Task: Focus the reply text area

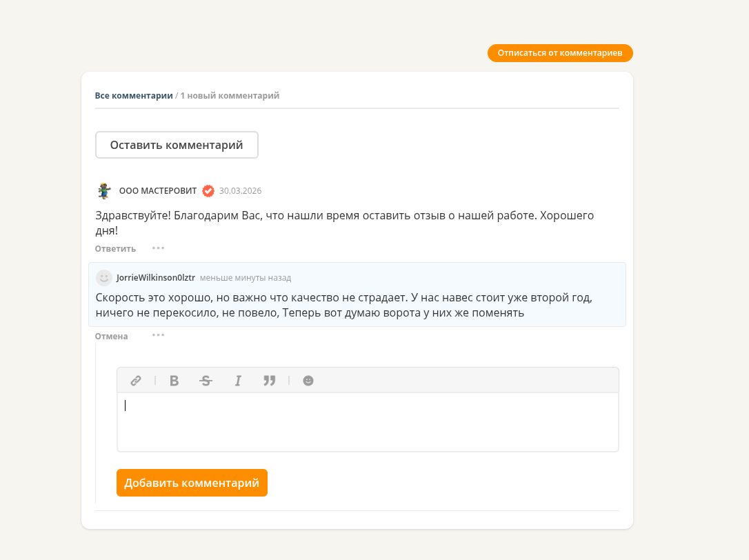Action: point(368,422)
